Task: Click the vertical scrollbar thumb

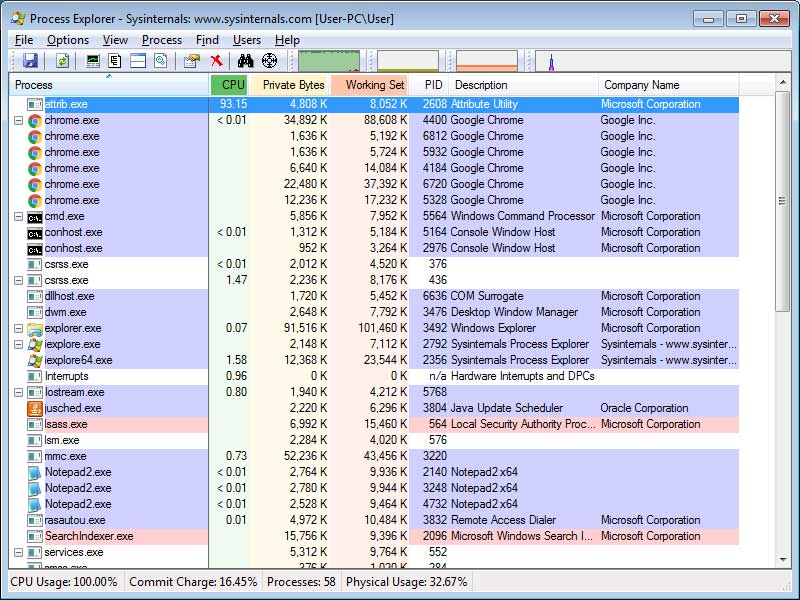Action: pos(783,201)
